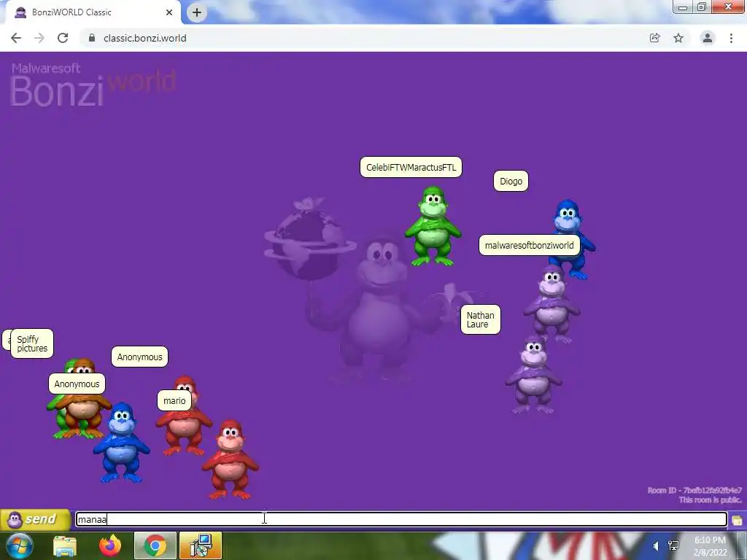Click the address bar showing classic.bonzi.world
The width and height of the screenshot is (747, 560).
[362, 38]
